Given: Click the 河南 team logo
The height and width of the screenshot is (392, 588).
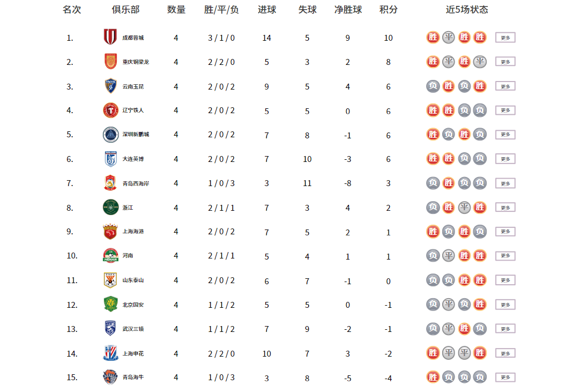Looking at the screenshot, I should coord(110,256).
